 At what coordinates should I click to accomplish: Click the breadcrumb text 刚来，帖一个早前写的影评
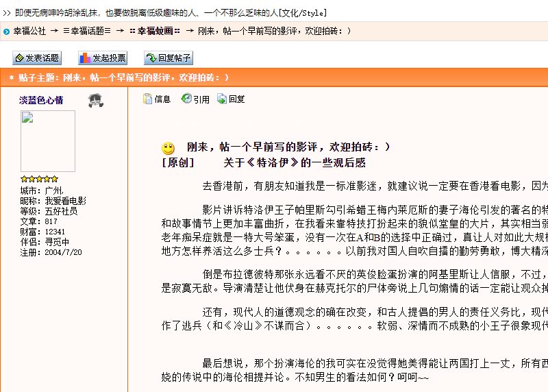[x=275, y=31]
